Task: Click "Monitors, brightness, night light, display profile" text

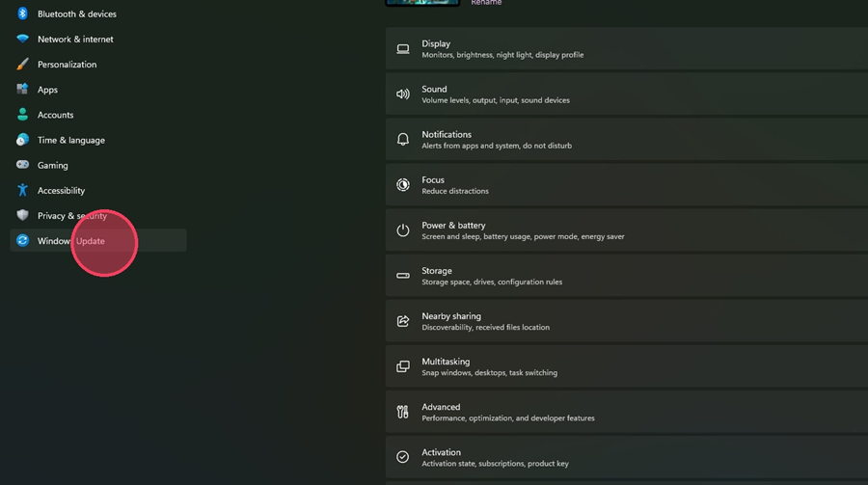Action: [x=502, y=55]
